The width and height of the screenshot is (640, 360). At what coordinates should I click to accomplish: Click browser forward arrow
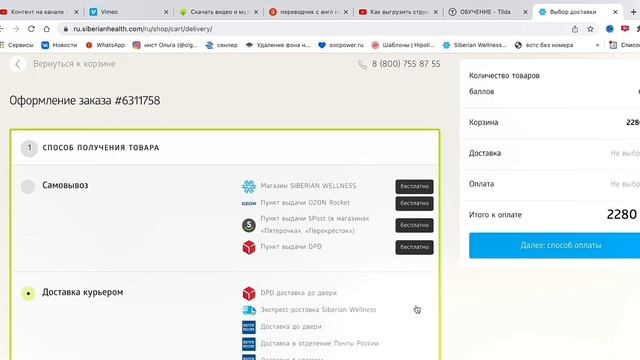coord(16,29)
